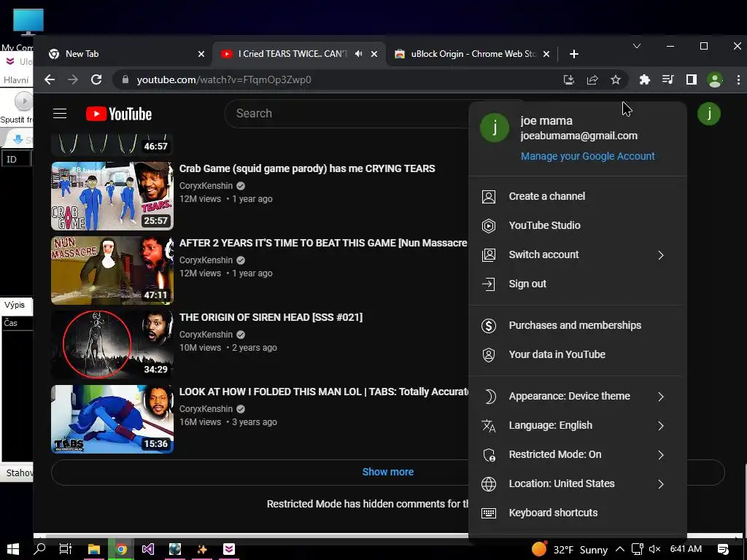Click the 32°F Sunny weather widget
Viewport: 747px width, 560px height.
tap(569, 550)
